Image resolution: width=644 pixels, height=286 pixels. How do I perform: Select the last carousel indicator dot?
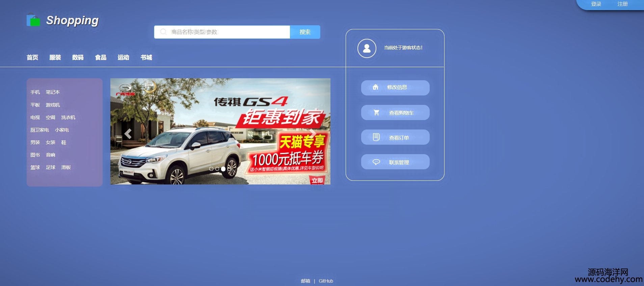click(229, 169)
